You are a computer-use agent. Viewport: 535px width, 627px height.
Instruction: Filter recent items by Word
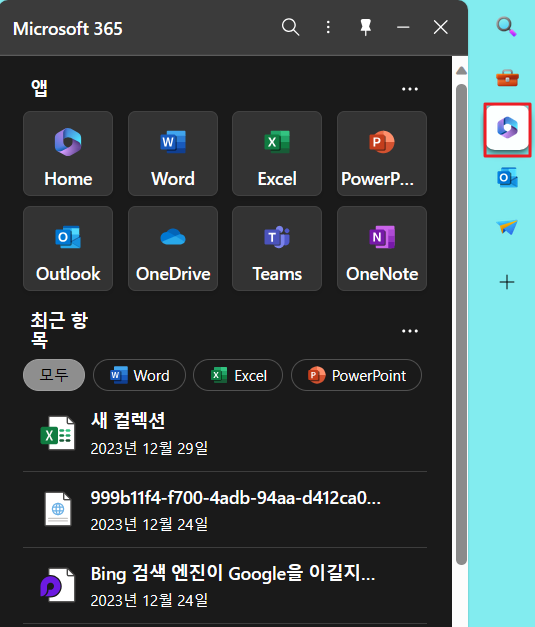[x=139, y=375]
